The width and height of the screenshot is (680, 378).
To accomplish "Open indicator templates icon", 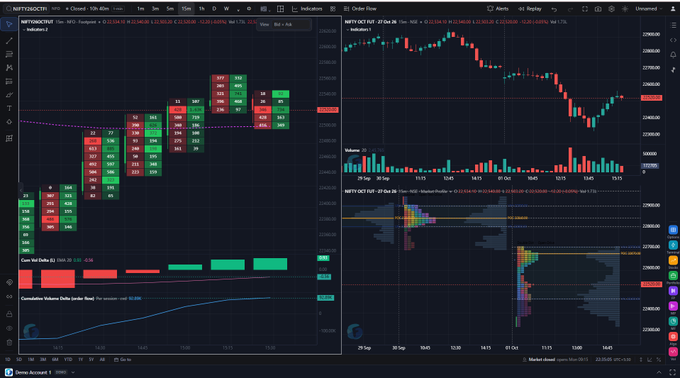I will tap(333, 9).
